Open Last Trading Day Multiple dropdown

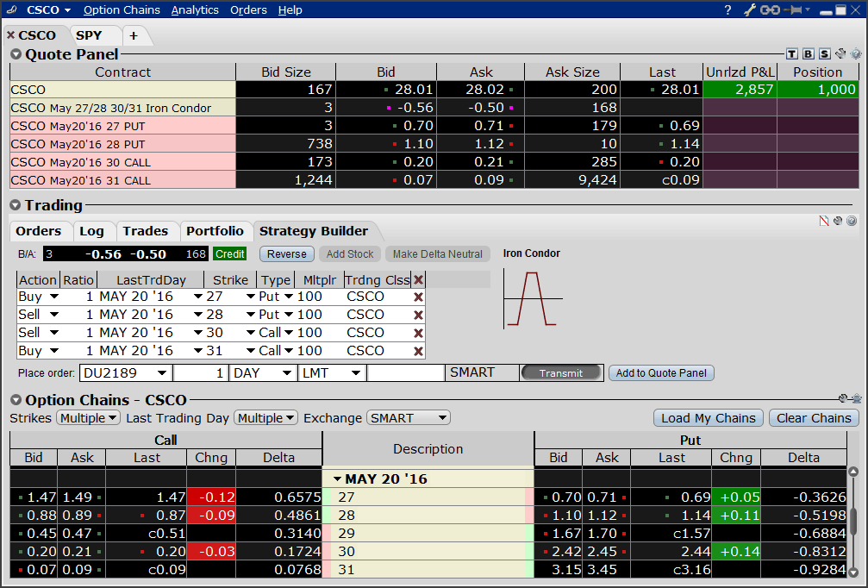click(266, 418)
